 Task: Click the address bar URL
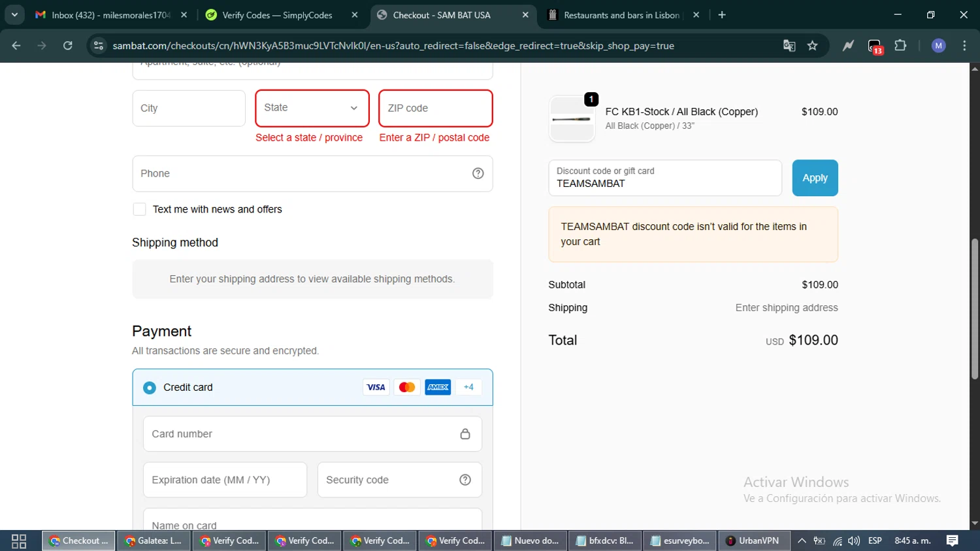393,46
